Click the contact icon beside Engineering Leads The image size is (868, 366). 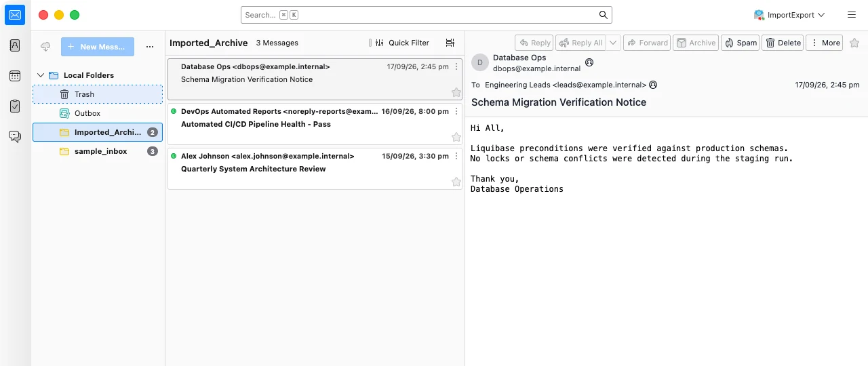(x=653, y=85)
